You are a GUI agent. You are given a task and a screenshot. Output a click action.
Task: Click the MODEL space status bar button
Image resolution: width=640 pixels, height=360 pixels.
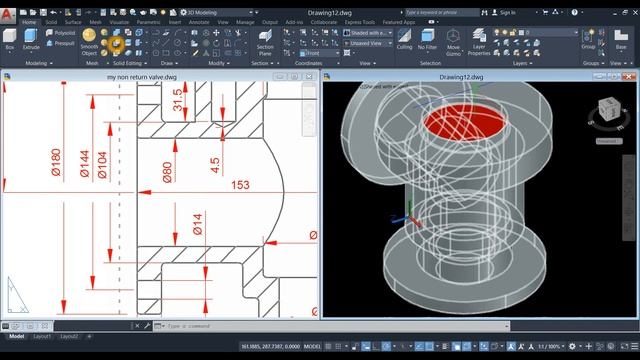[x=312, y=347]
